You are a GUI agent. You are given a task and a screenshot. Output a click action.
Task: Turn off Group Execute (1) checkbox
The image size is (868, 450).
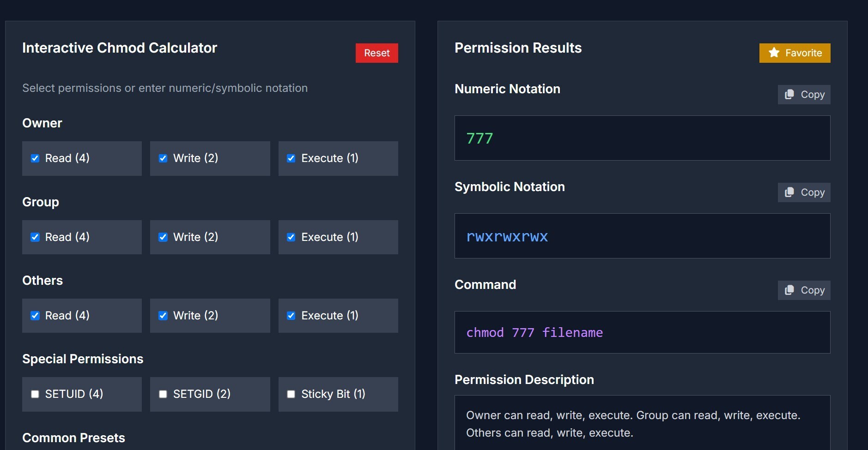(x=291, y=237)
